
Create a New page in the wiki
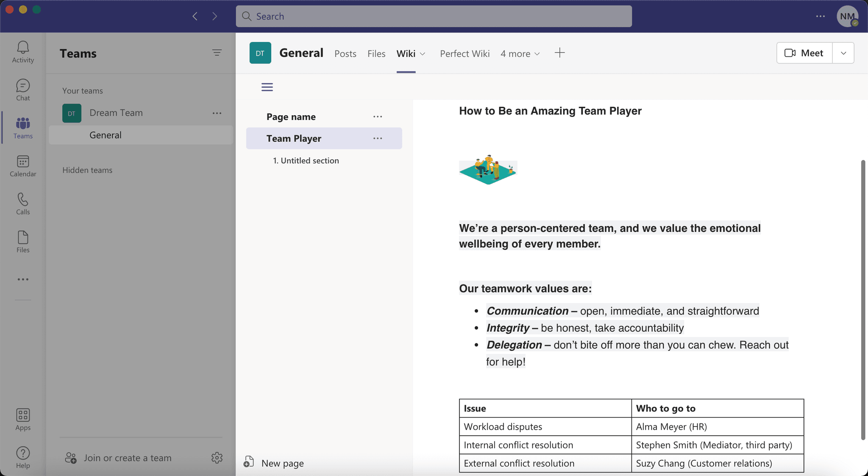282,463
